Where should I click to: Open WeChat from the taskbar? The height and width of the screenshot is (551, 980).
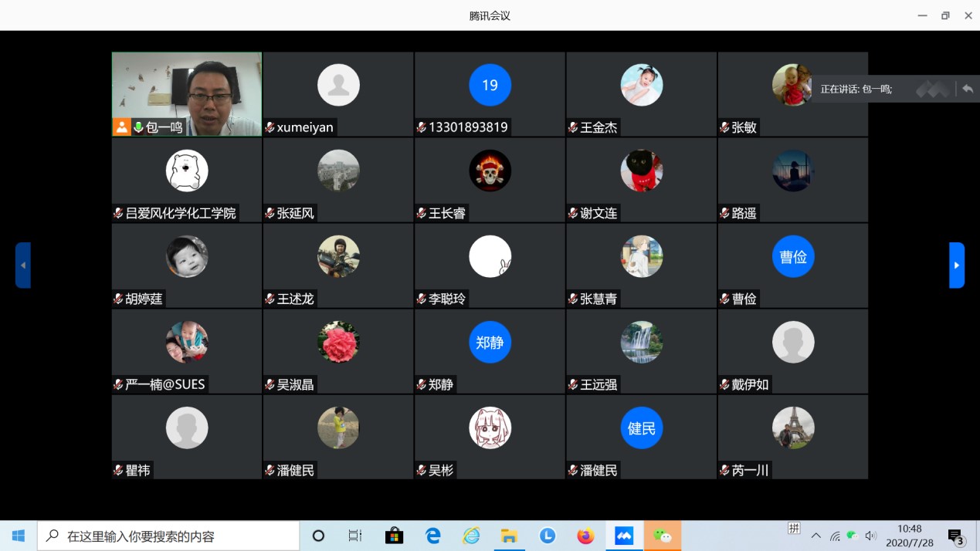[662, 536]
